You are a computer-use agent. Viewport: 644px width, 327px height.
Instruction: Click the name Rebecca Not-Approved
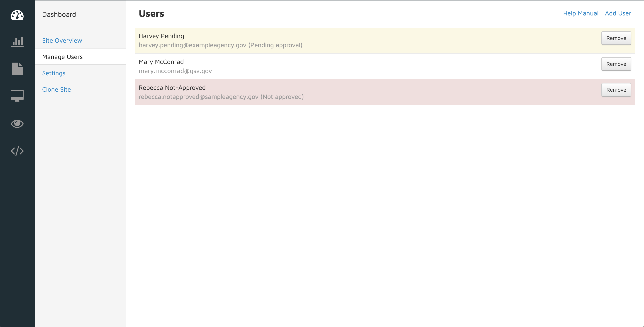click(172, 88)
